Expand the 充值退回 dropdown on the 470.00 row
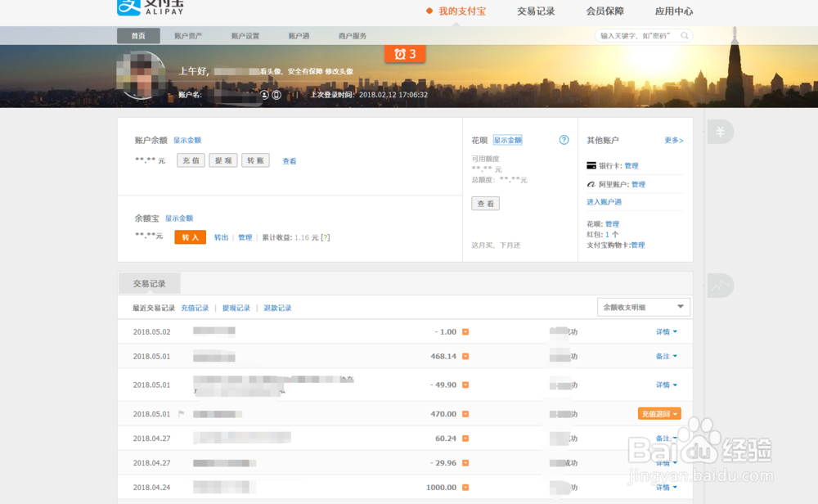 tap(659, 413)
